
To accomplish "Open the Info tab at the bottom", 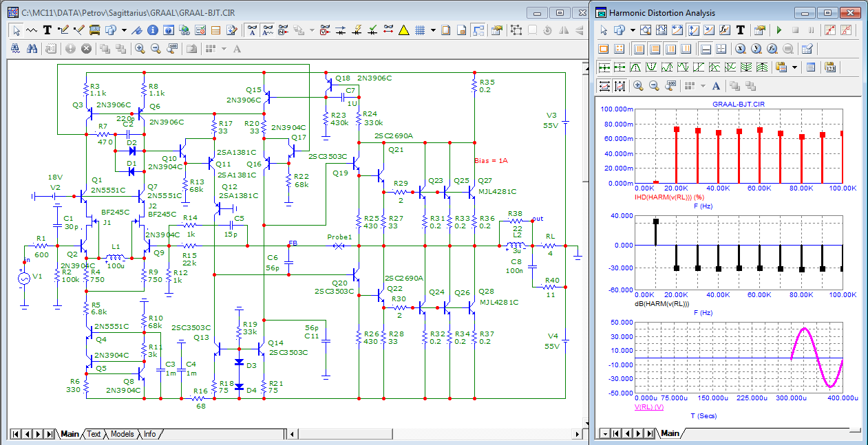I will click(x=149, y=434).
